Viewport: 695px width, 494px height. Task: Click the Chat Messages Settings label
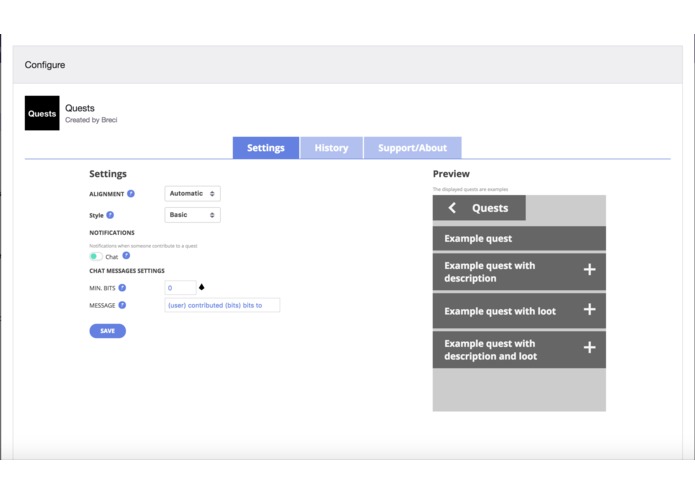pos(127,271)
